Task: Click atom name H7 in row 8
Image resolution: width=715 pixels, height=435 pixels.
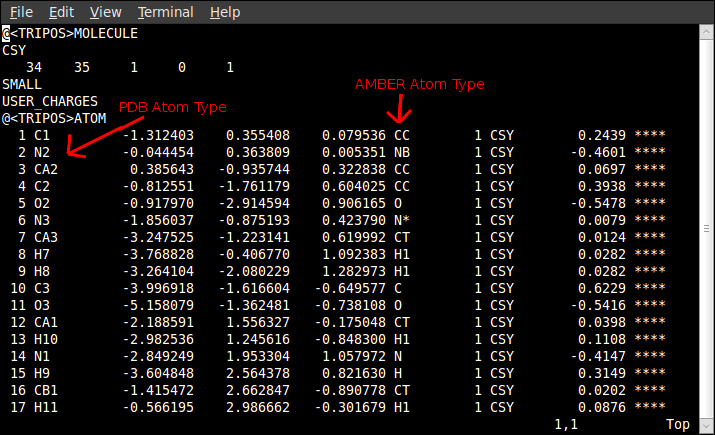Action: (41, 254)
